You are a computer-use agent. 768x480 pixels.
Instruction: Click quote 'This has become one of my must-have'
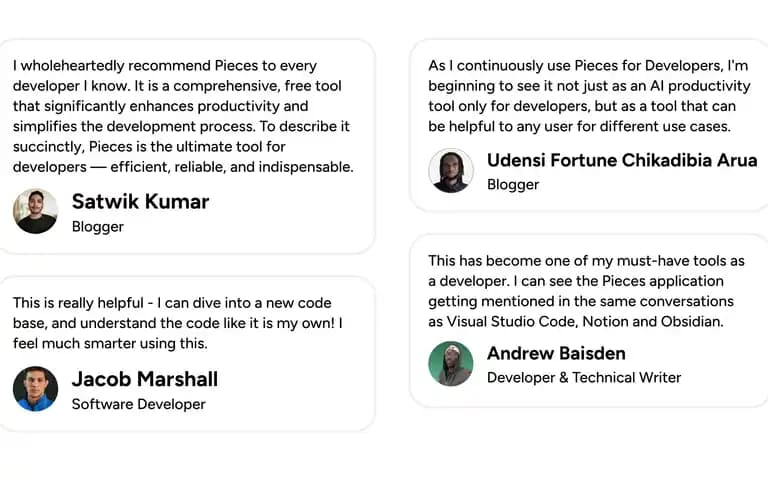586,291
